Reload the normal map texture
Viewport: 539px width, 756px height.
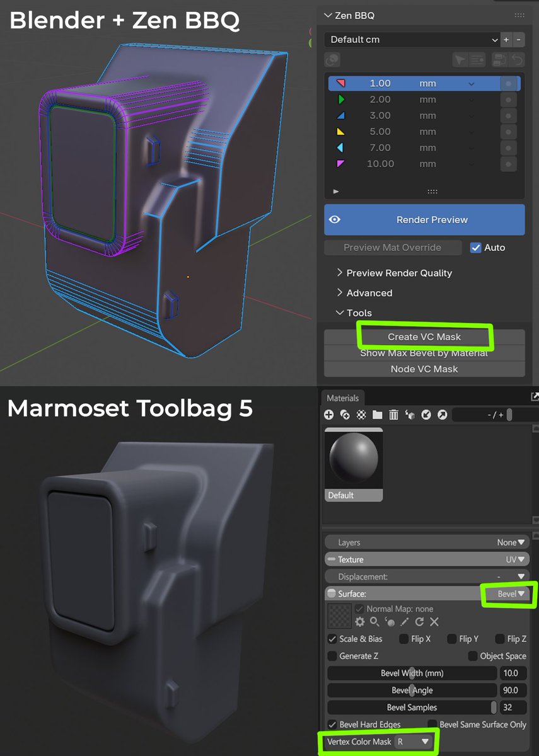click(419, 622)
